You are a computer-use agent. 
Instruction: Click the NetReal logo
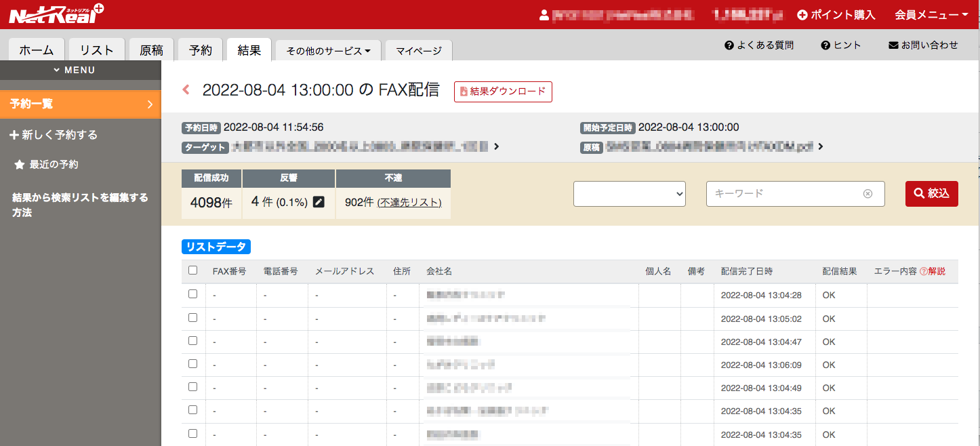pyautogui.click(x=56, y=14)
